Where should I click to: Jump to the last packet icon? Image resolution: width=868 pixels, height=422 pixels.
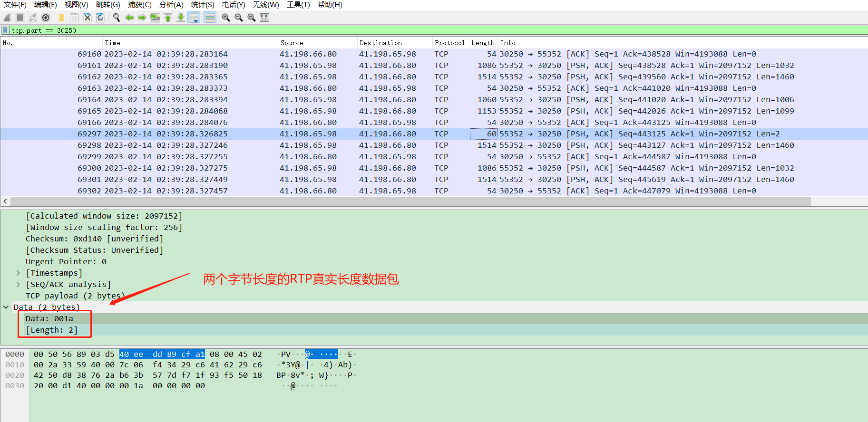(181, 18)
